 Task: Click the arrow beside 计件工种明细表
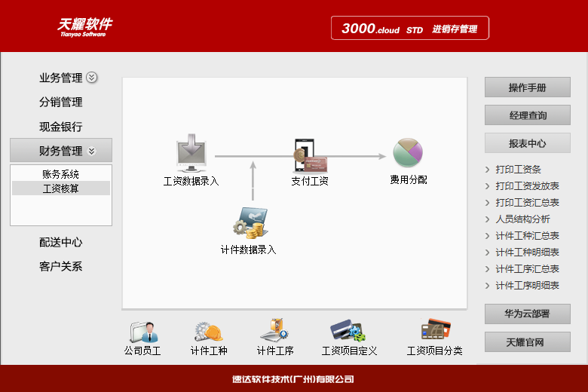[x=487, y=253]
